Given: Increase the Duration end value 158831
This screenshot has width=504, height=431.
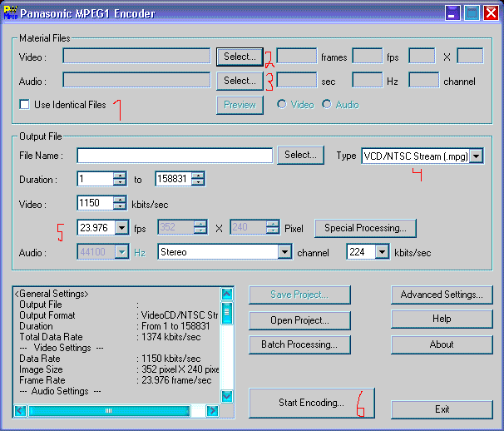Looking at the screenshot, I should tap(198, 176).
